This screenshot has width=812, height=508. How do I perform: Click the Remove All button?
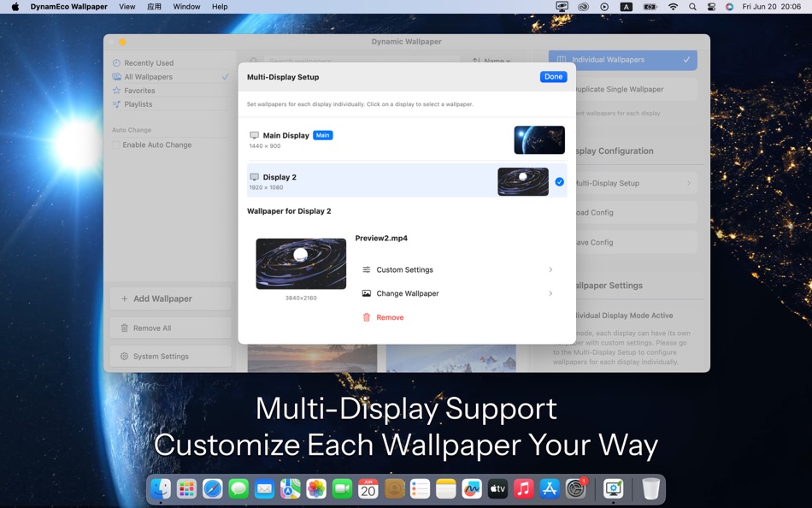(x=170, y=328)
